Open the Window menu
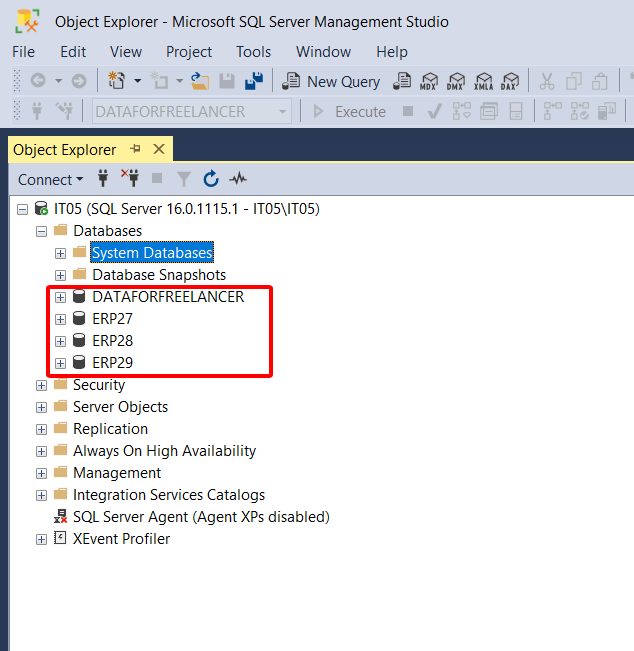This screenshot has width=634, height=651. point(323,52)
